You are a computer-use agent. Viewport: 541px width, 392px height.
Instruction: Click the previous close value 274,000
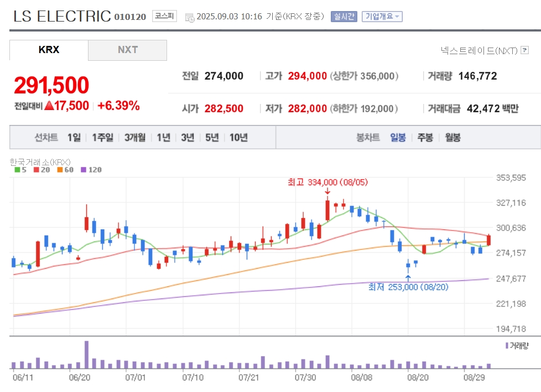(x=223, y=76)
